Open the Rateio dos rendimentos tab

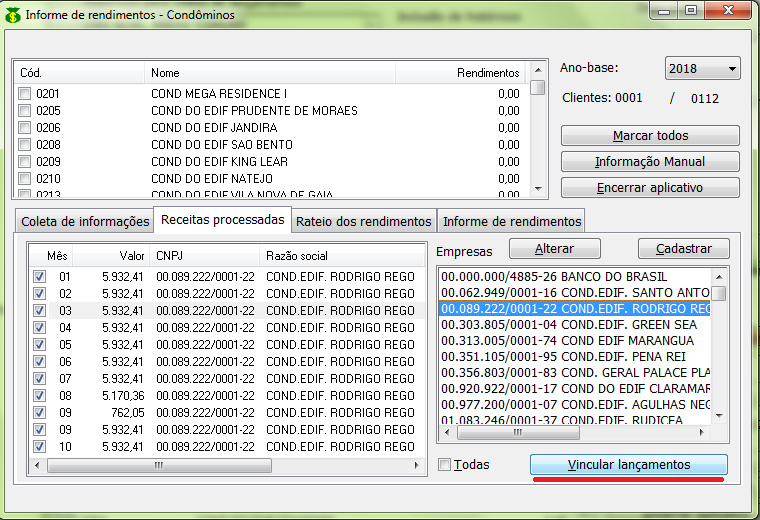[364, 221]
